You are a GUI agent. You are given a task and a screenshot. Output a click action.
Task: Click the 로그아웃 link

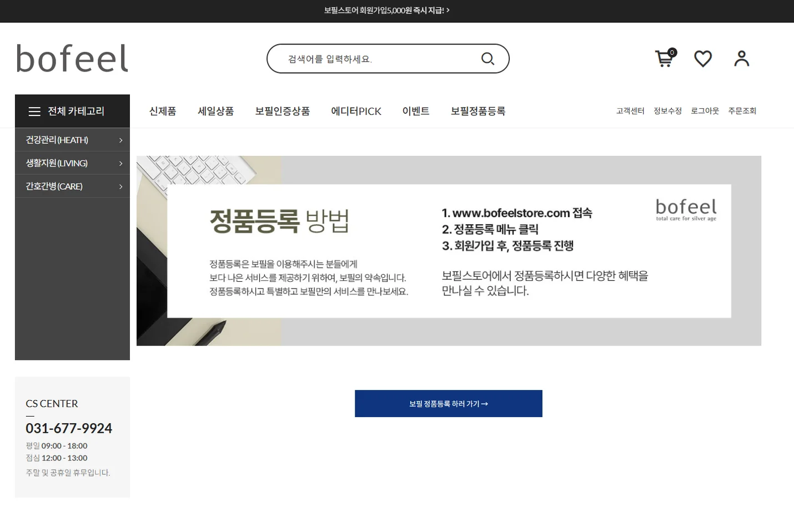click(x=705, y=111)
